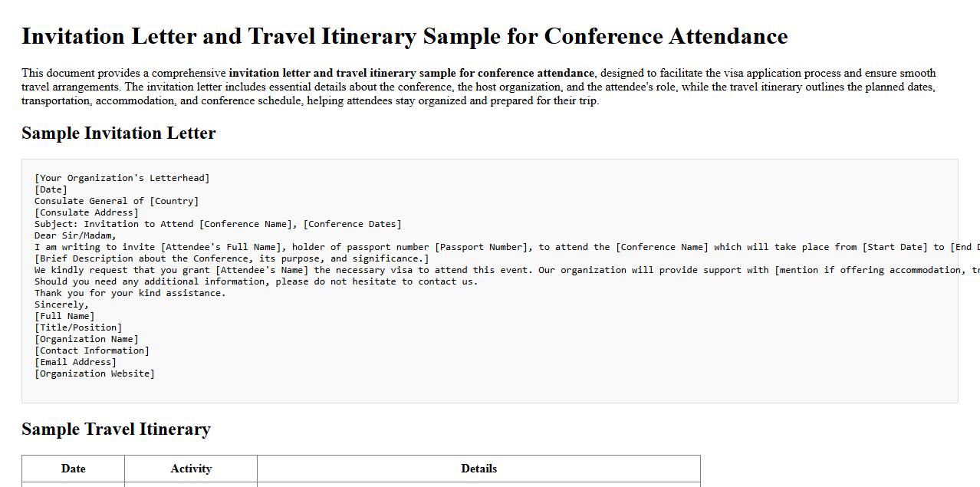980x487 pixels.
Task: Click the "[Brief Description about the Conference" line
Action: click(x=232, y=258)
